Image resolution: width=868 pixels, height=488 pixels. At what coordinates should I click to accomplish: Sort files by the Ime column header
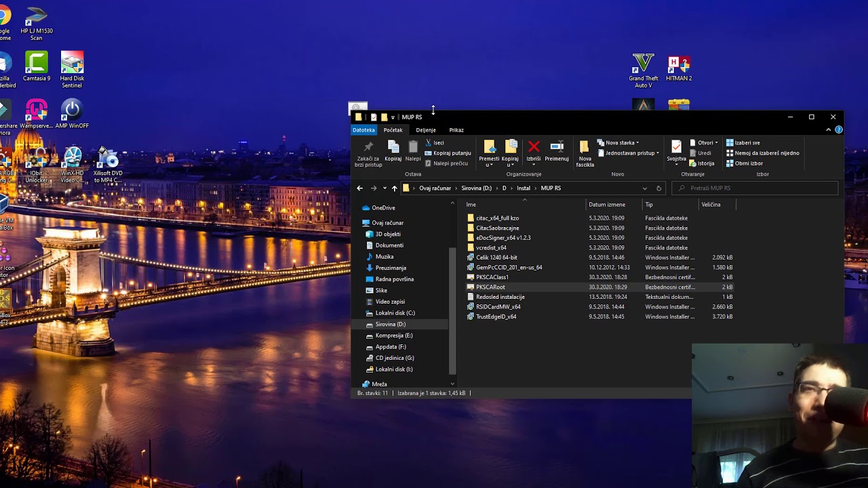[x=525, y=205]
